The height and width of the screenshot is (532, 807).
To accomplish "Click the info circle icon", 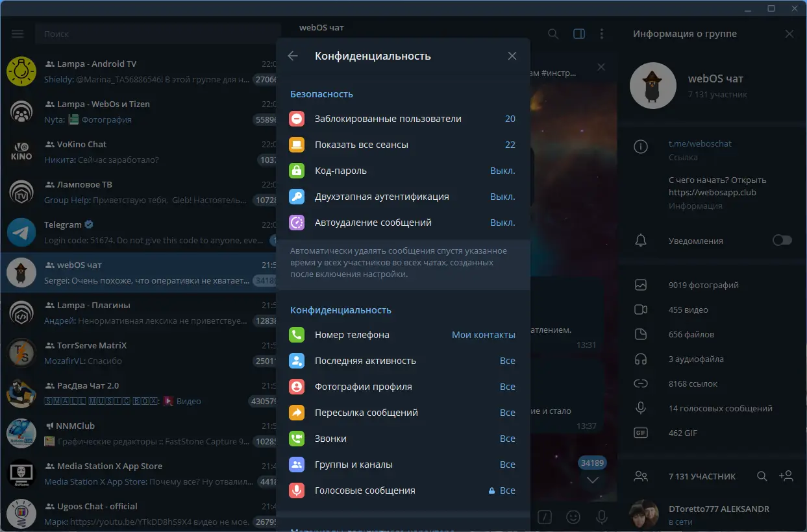I will click(x=641, y=147).
